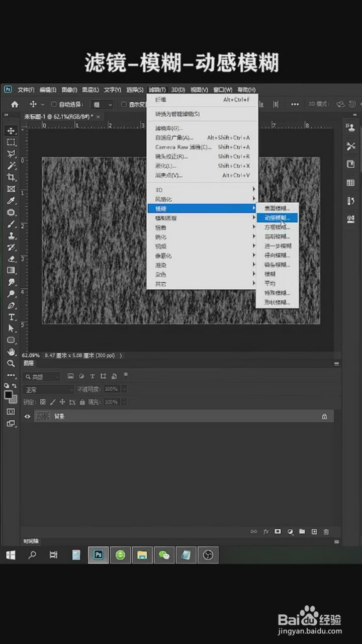Select the Crop tool
362x644 pixels.
click(11, 177)
